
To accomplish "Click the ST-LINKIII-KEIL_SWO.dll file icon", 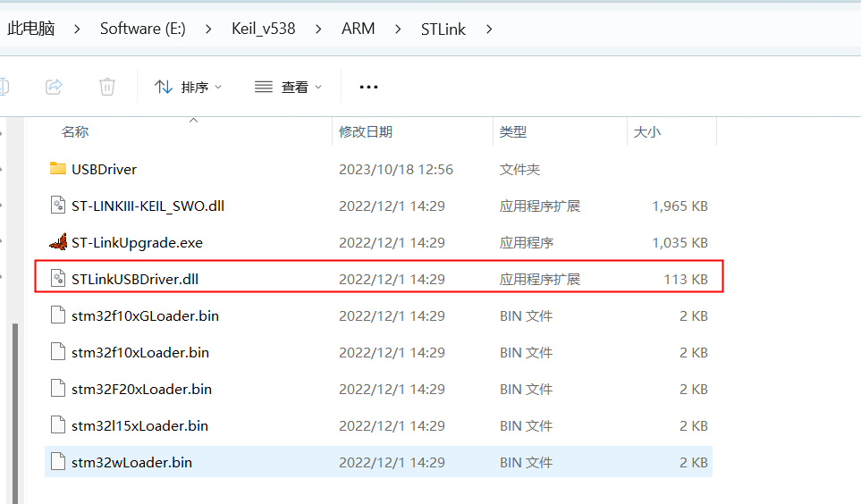I will [x=58, y=206].
